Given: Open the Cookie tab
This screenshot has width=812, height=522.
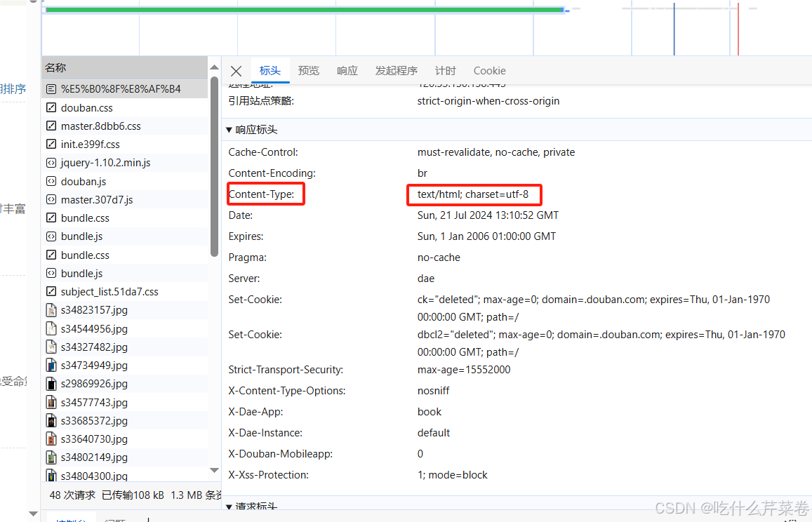Looking at the screenshot, I should pos(489,70).
